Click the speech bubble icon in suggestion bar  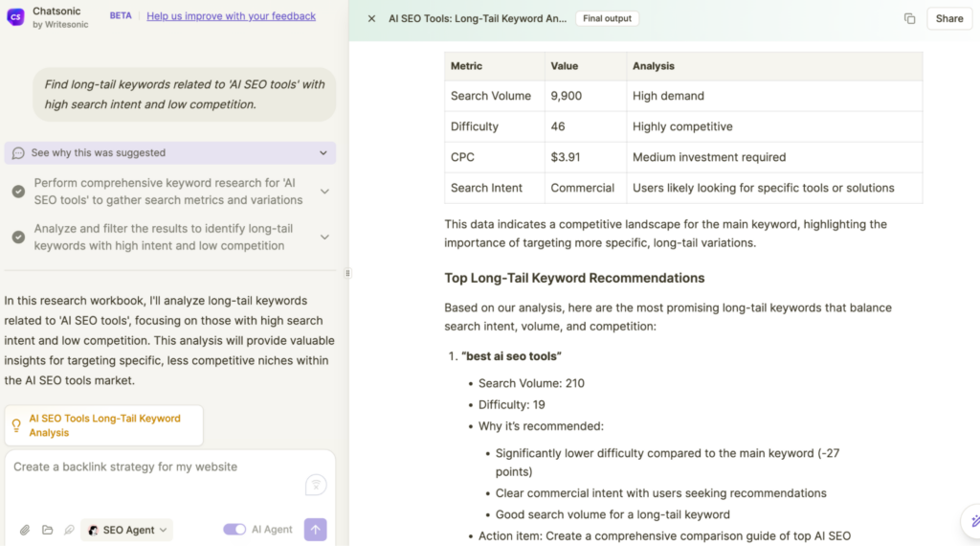[18, 152]
